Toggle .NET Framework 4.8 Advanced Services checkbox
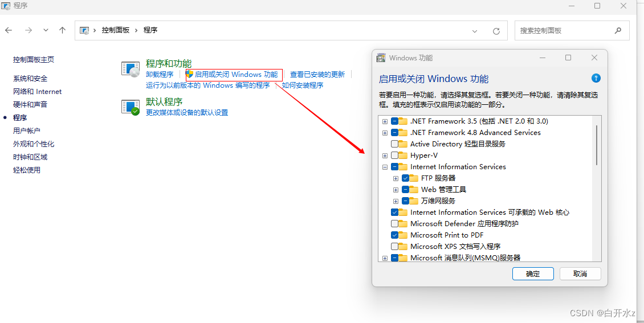This screenshot has width=644, height=323. pos(394,133)
